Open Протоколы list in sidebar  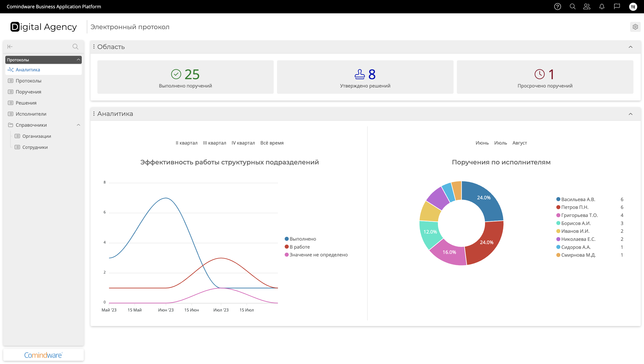pyautogui.click(x=44, y=81)
